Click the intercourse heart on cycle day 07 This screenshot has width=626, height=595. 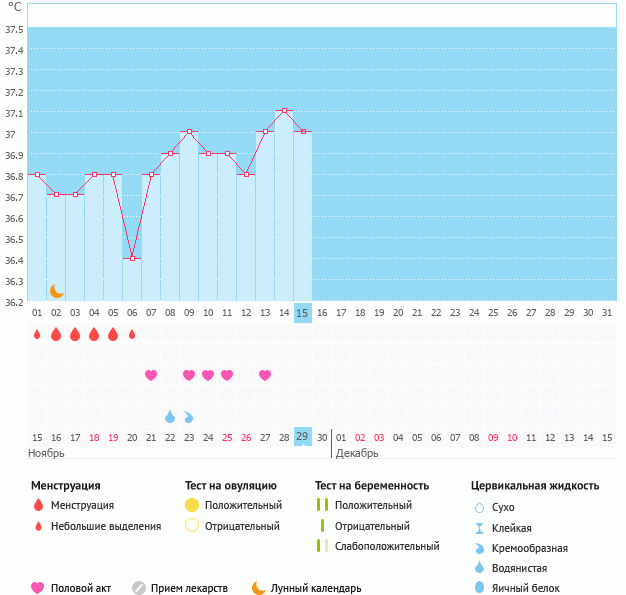pyautogui.click(x=151, y=375)
